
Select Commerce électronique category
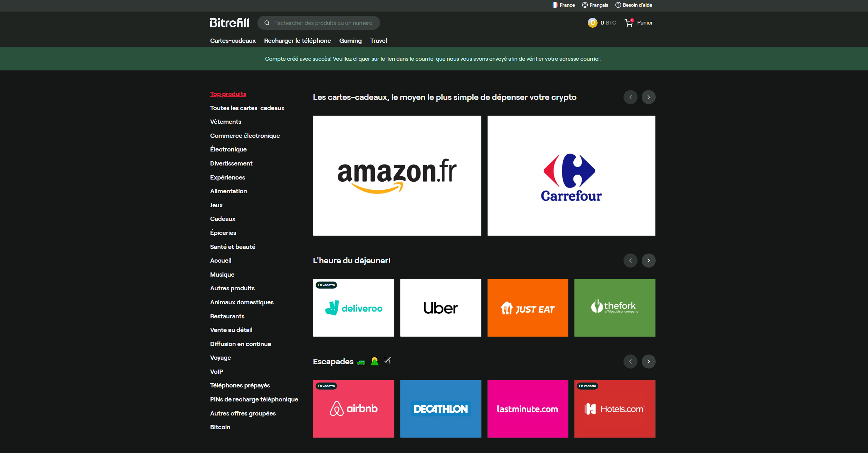click(245, 136)
